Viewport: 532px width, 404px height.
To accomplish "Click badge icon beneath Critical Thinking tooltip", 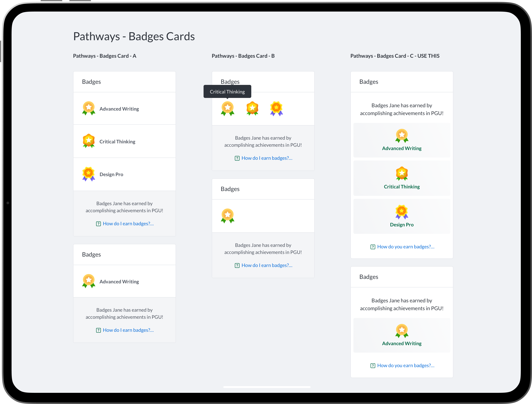I will tap(227, 108).
